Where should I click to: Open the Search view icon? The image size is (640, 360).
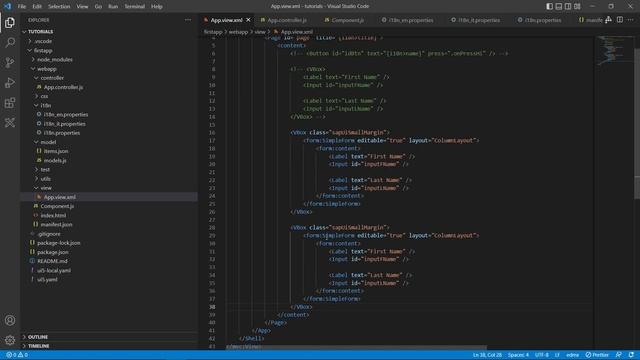coord(10,42)
